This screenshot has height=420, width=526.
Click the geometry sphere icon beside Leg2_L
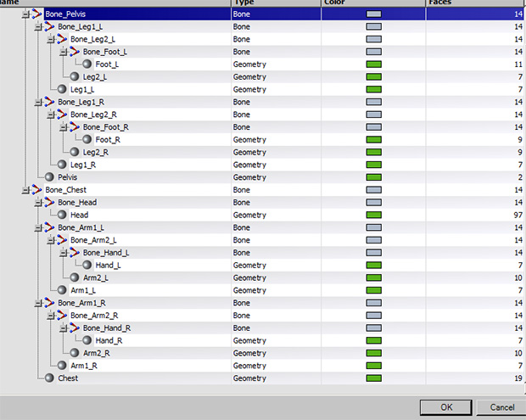(75, 77)
